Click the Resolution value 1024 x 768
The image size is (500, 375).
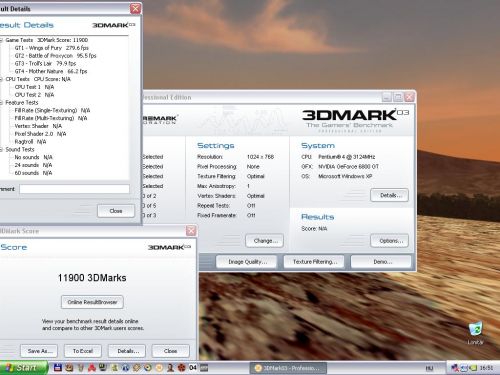[x=260, y=157]
